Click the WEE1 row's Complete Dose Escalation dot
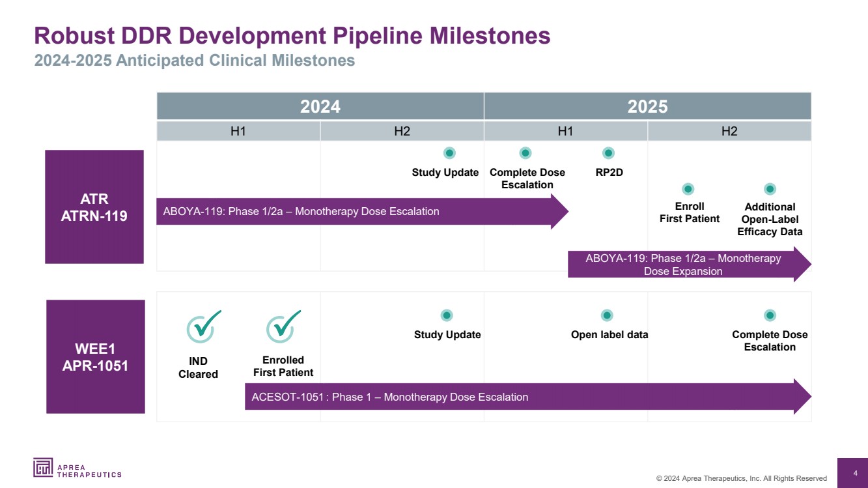Image resolution: width=868 pixels, height=488 pixels. click(770, 315)
